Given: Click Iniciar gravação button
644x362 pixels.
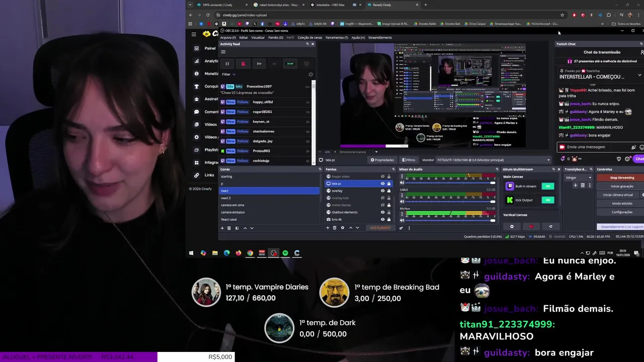Looking at the screenshot, I should click(622, 186).
